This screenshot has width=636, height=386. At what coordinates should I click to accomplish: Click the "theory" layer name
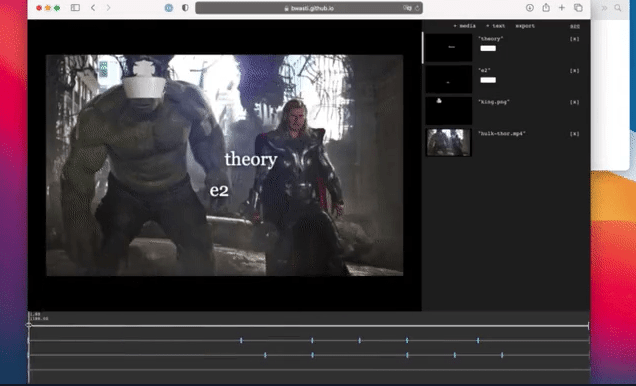[x=491, y=39]
